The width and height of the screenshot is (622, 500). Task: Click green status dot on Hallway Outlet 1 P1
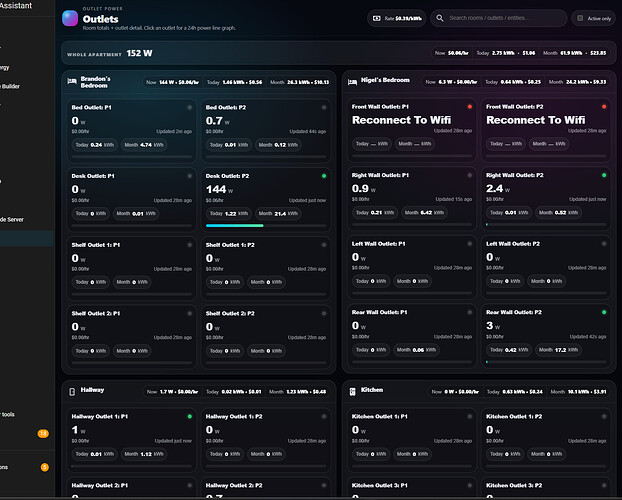[x=190, y=416]
